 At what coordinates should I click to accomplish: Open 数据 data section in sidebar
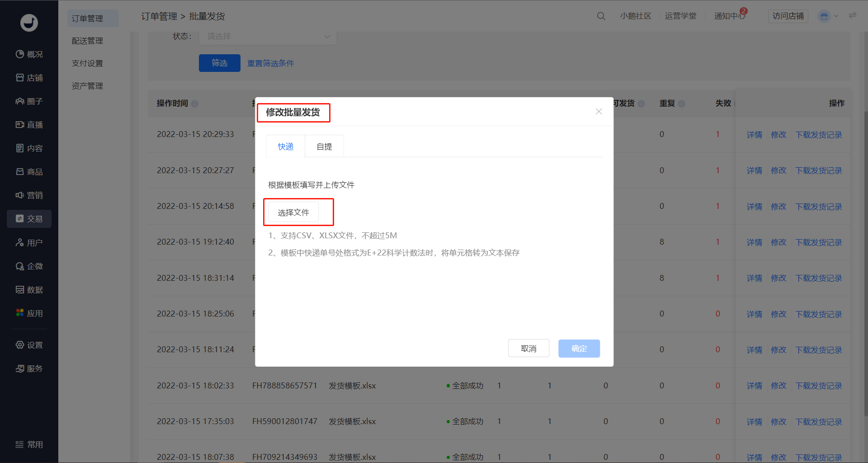tap(29, 290)
